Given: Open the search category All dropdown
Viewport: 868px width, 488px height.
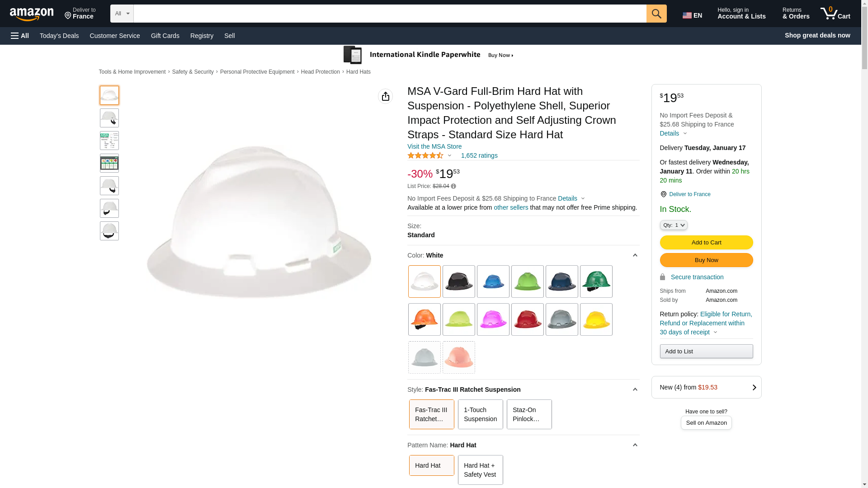Looking at the screenshot, I should [122, 14].
